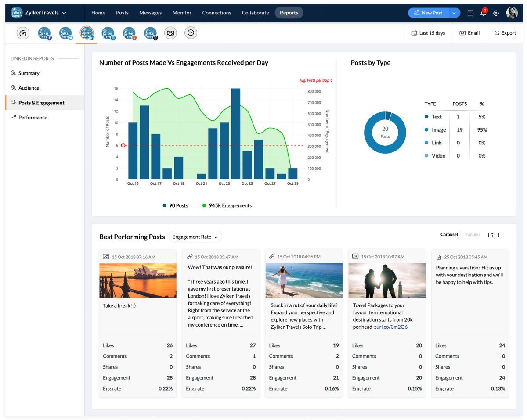Switch Best Performing Posts to Tabular view

coord(473,234)
